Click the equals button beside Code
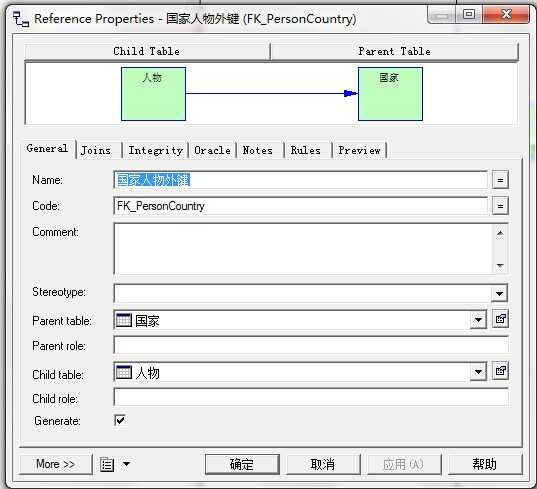537x489 pixels. pyautogui.click(x=500, y=206)
